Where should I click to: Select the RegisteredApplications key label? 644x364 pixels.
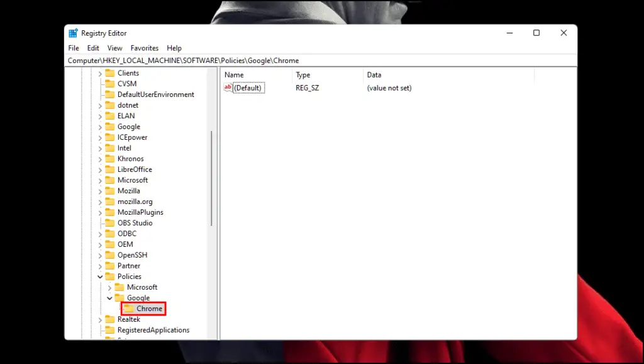[x=153, y=330]
